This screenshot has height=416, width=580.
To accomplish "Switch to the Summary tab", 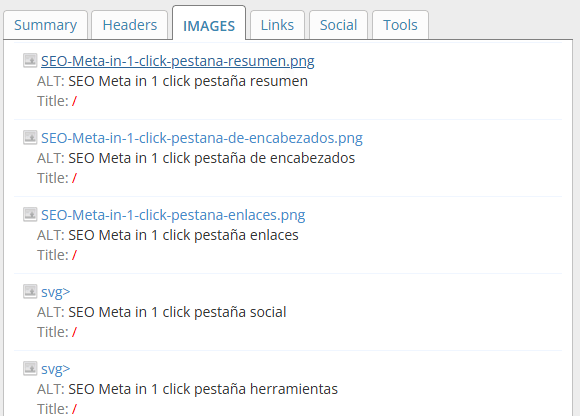I will click(x=45, y=25).
